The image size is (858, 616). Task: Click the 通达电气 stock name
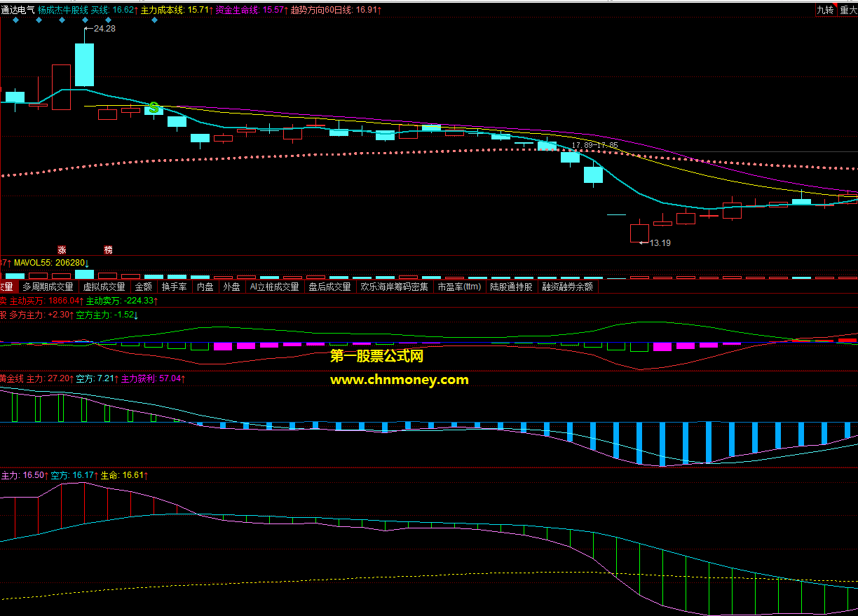coord(18,11)
